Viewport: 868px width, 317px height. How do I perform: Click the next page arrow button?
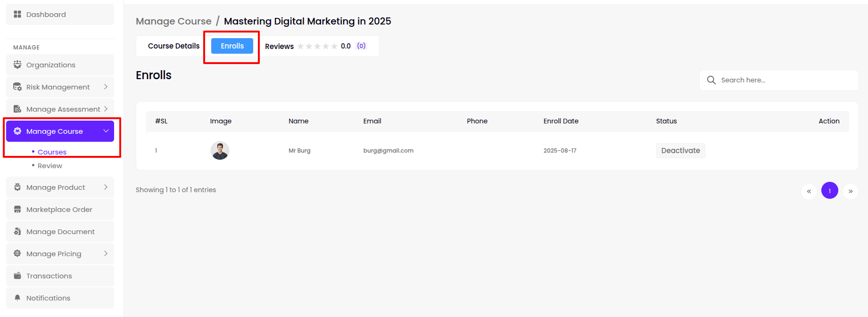[850, 191]
